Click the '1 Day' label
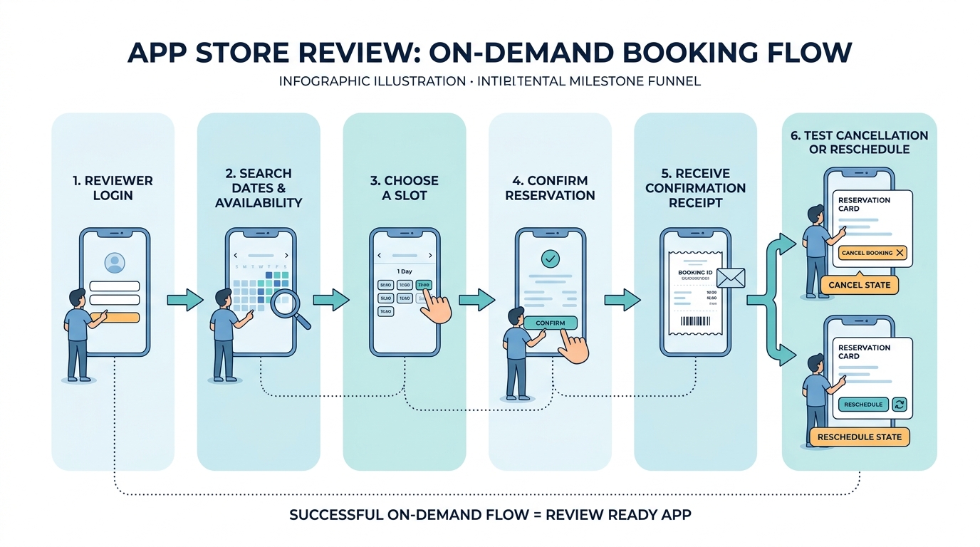 click(405, 271)
